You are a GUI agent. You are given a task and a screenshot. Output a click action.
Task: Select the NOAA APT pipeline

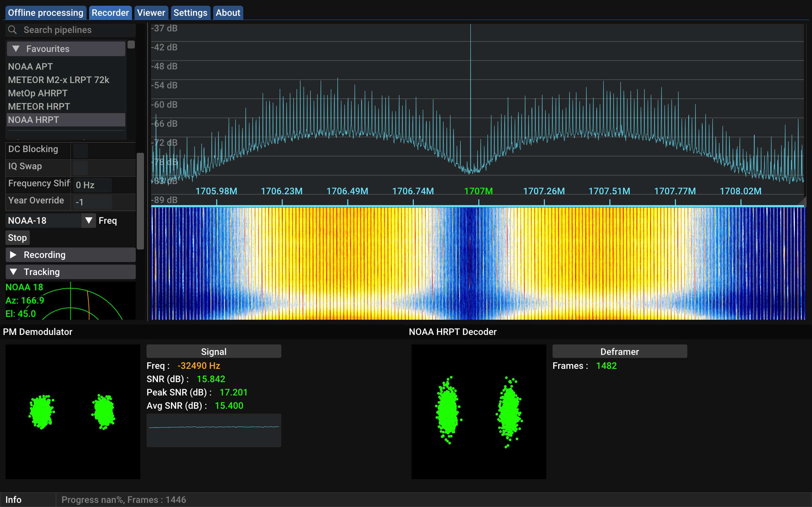tap(30, 67)
